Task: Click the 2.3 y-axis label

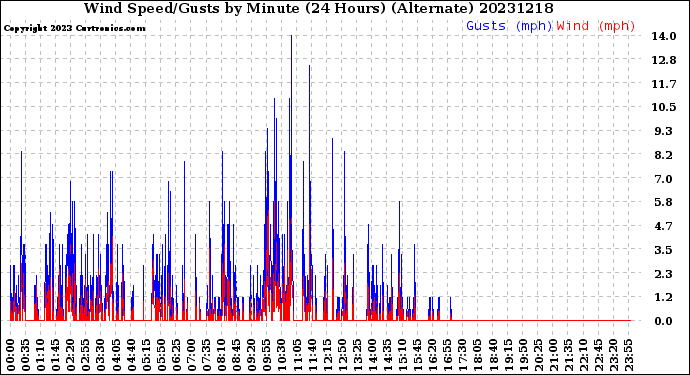Action: tap(664, 274)
